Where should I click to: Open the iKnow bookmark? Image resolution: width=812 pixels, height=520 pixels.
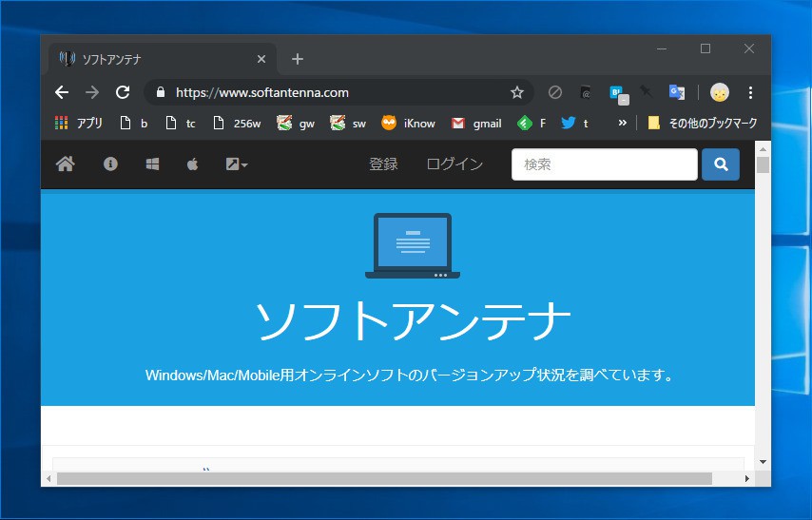click(x=408, y=124)
